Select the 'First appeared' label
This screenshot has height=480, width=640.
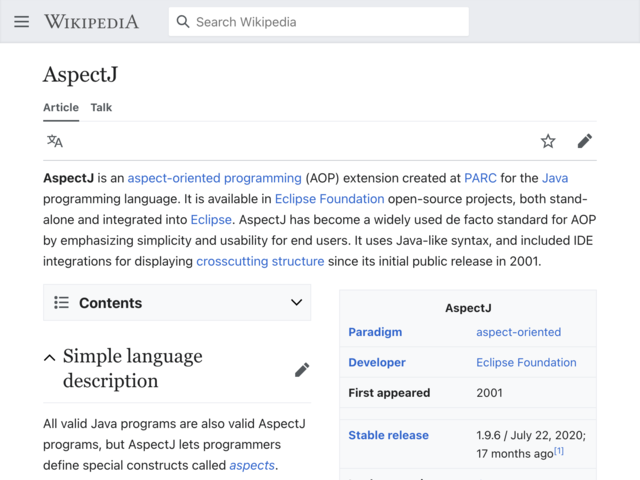(389, 393)
